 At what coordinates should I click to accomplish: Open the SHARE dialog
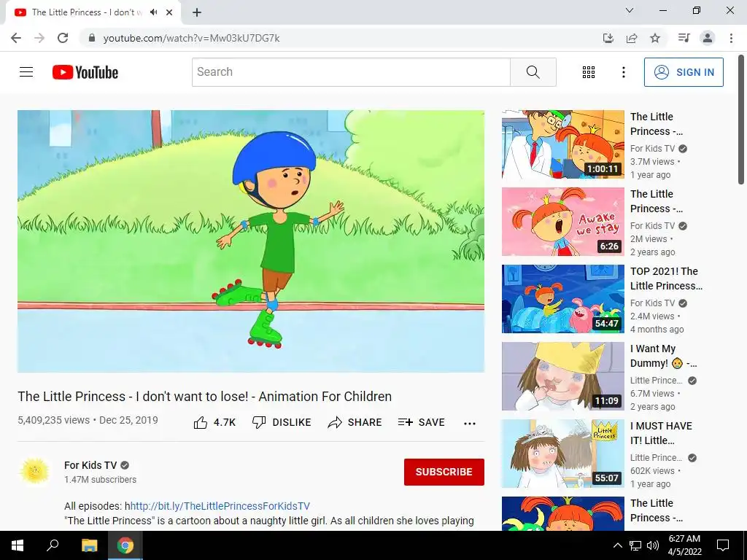pyautogui.click(x=355, y=422)
